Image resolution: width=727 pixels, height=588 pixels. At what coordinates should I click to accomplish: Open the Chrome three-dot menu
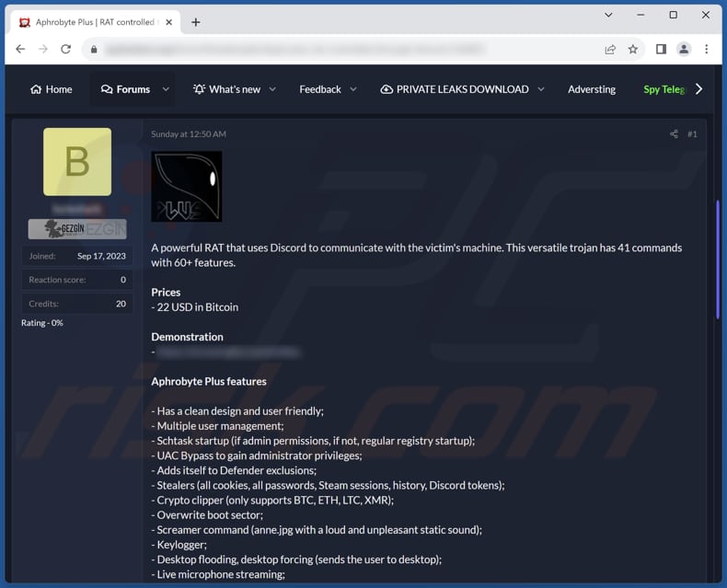click(x=707, y=49)
